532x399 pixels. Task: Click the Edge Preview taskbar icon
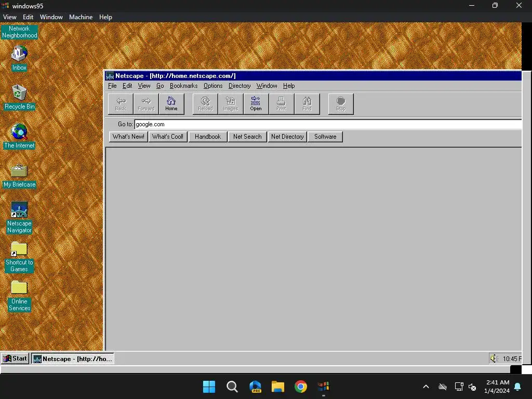(255, 387)
